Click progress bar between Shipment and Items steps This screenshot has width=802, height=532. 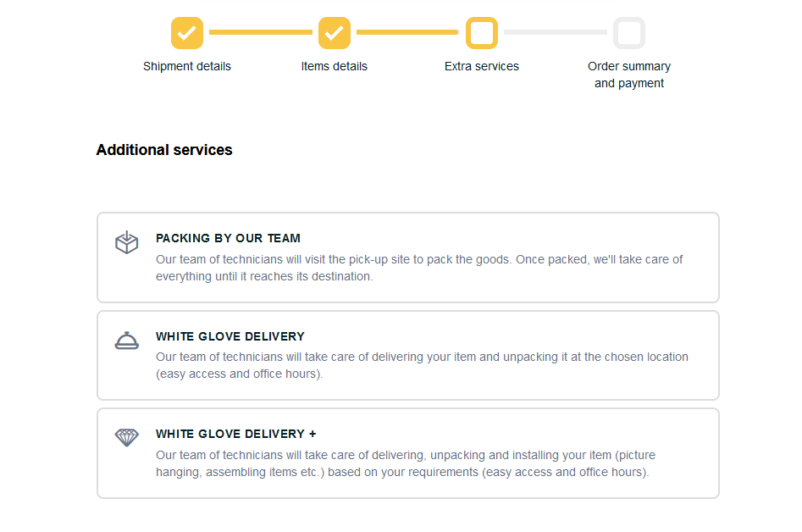click(261, 33)
